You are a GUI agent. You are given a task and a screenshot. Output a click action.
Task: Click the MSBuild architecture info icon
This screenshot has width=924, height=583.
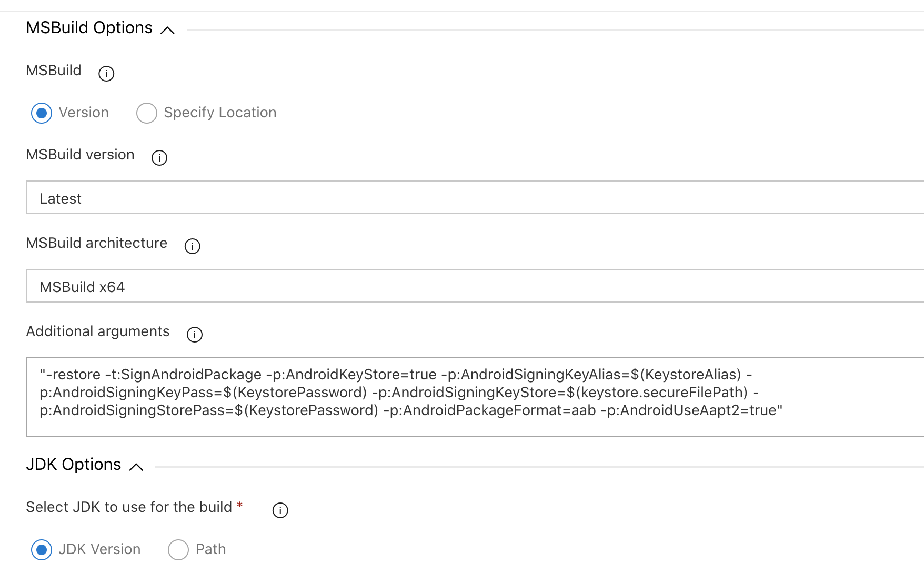(x=193, y=246)
